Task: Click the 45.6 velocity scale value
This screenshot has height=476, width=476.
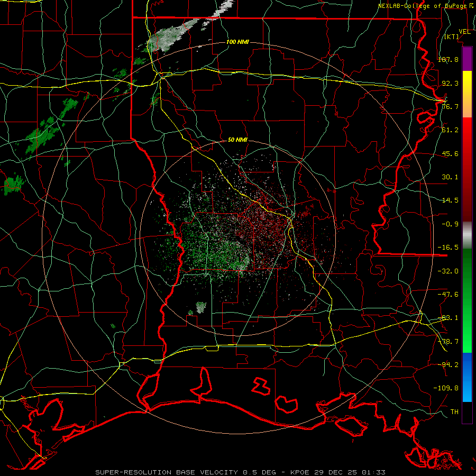Action: [x=450, y=153]
